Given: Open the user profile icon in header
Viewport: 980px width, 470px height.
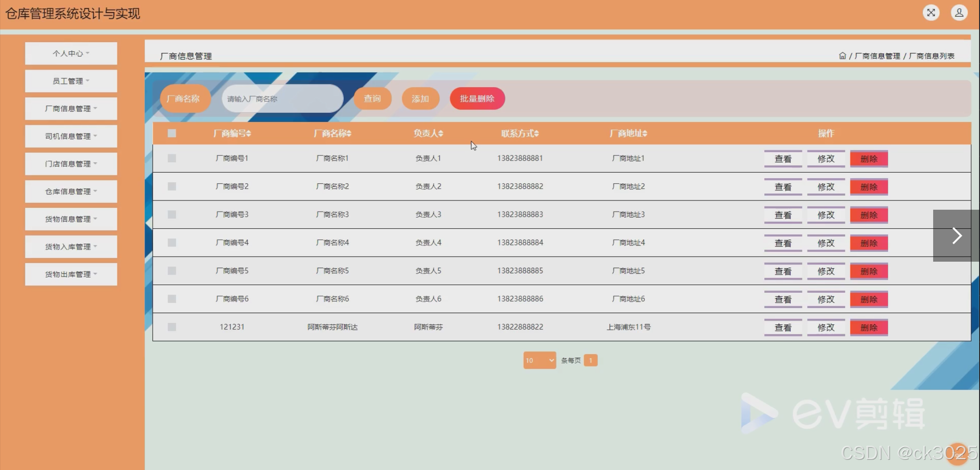Looking at the screenshot, I should pos(959,13).
